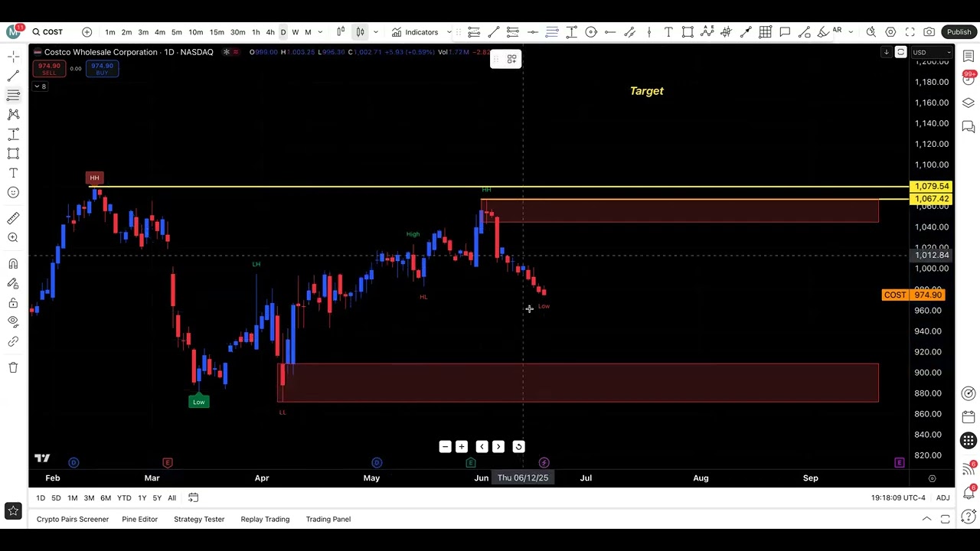The width and height of the screenshot is (980, 551).
Task: Open the Fib and horizontal lines tool group
Action: (13, 95)
